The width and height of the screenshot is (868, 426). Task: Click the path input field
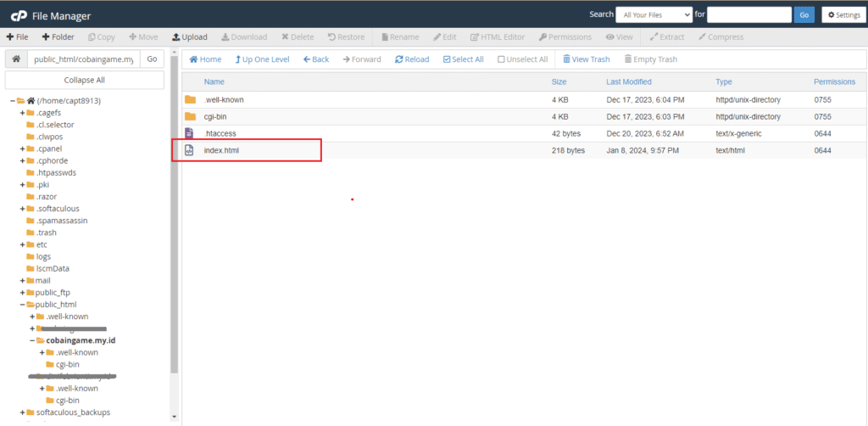click(x=84, y=59)
